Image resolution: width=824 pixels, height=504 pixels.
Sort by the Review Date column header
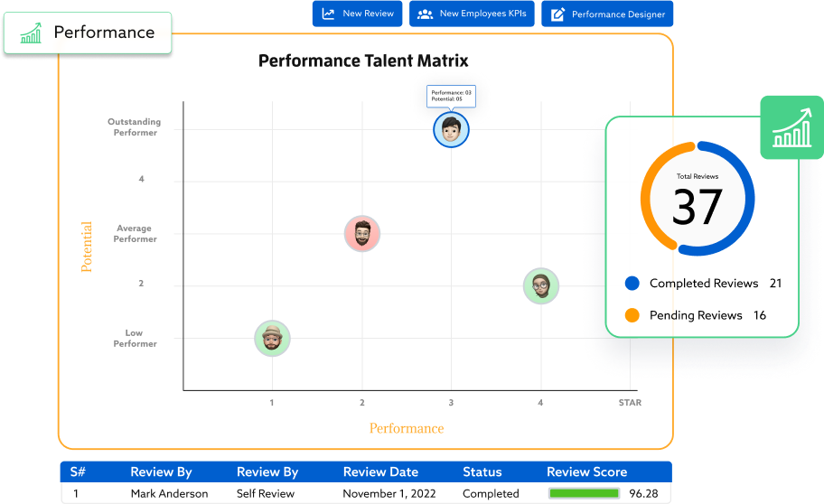[x=380, y=471]
